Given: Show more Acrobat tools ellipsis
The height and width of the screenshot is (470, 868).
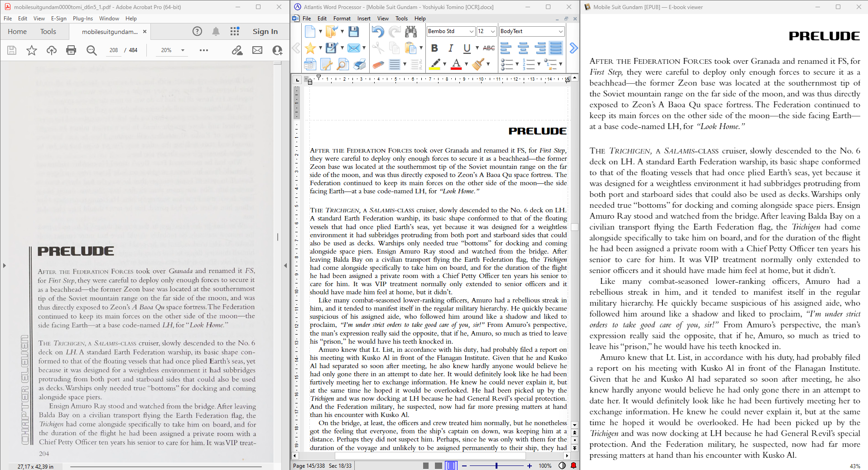Looking at the screenshot, I should click(204, 50).
